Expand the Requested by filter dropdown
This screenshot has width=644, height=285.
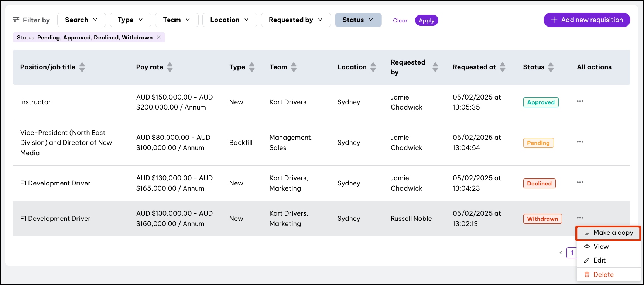click(296, 20)
